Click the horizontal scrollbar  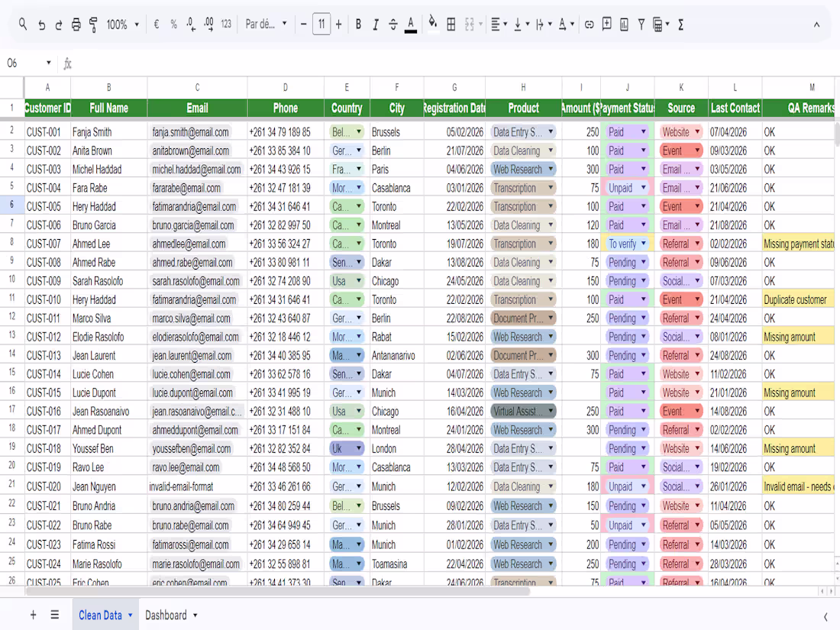point(277,591)
